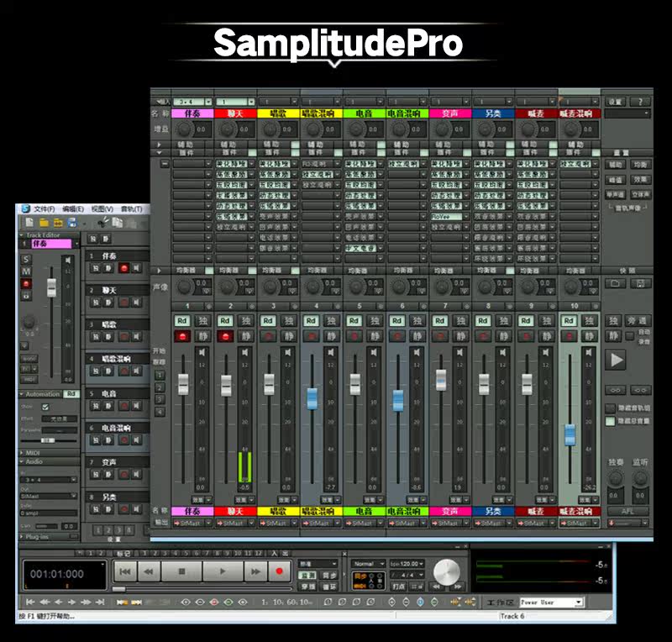
Task: Click the red circle marker icon in the bottom toolbar
Action: pos(214,603)
